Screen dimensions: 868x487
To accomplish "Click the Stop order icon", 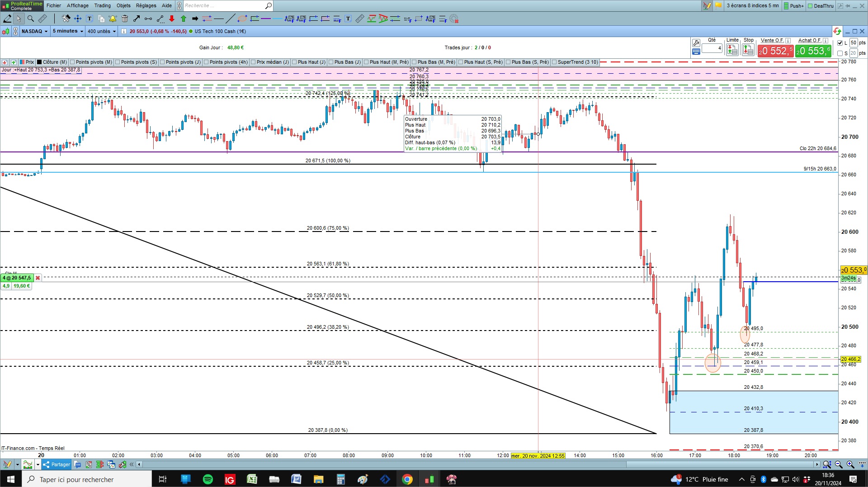I will pos(748,50).
